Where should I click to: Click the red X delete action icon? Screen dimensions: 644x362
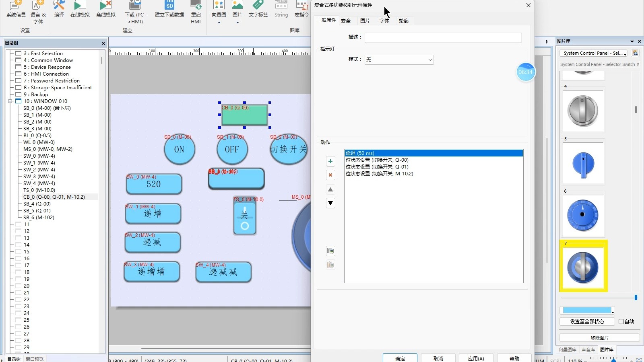330,175
